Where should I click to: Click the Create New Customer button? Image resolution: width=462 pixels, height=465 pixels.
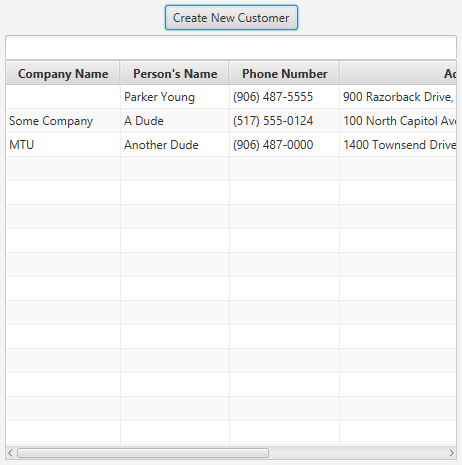point(231,18)
